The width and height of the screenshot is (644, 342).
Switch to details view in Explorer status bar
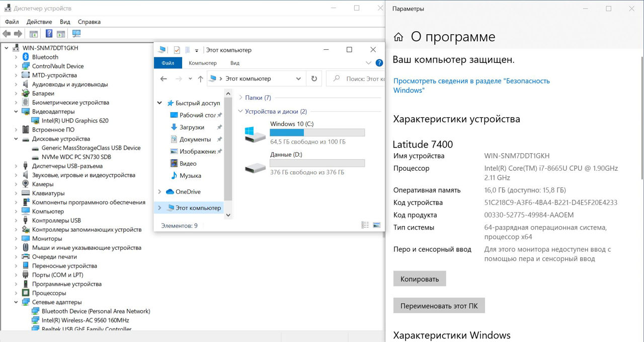365,226
